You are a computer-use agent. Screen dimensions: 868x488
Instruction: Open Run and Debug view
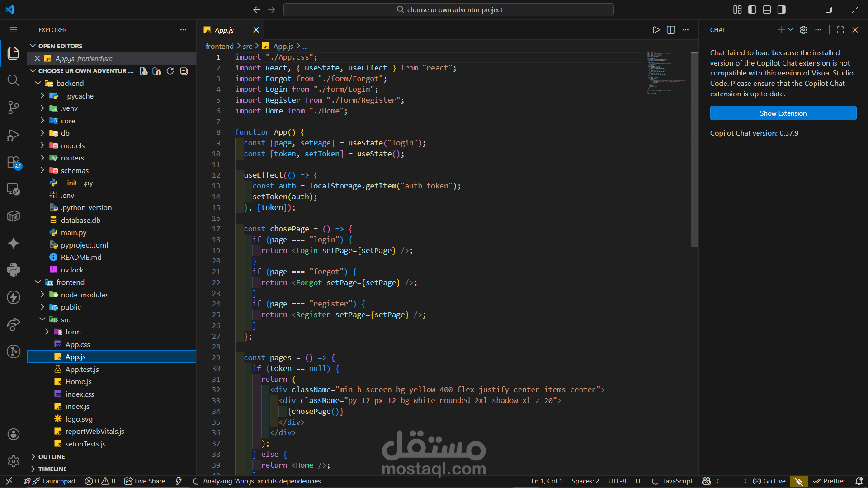[x=14, y=135]
